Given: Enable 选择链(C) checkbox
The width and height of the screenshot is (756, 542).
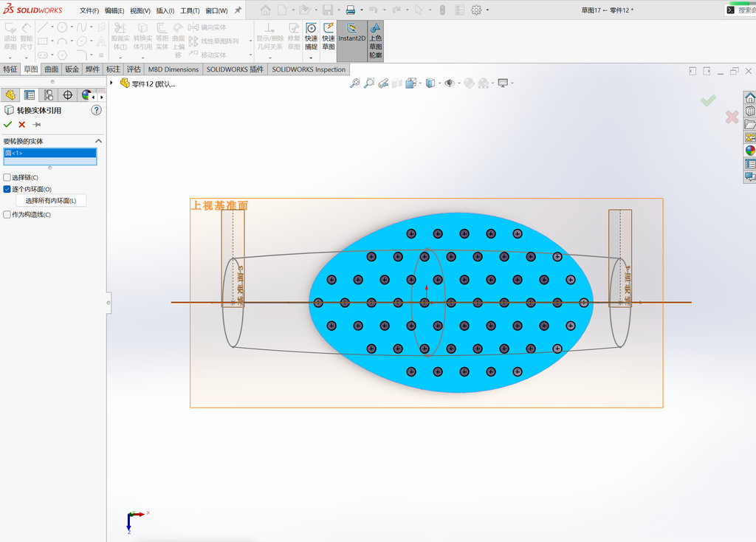Looking at the screenshot, I should [7, 177].
